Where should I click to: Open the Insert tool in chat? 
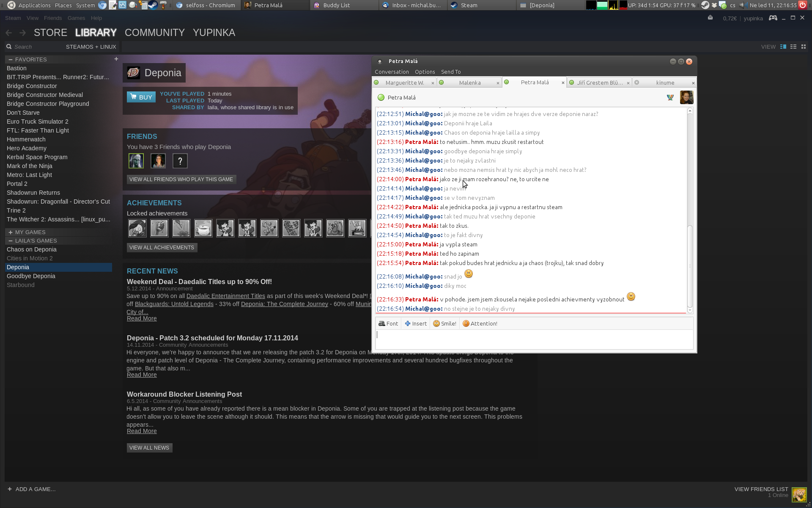coord(416,323)
